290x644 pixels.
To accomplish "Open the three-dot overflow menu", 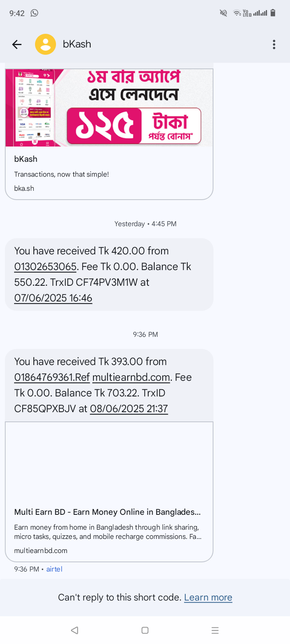I will click(x=274, y=44).
